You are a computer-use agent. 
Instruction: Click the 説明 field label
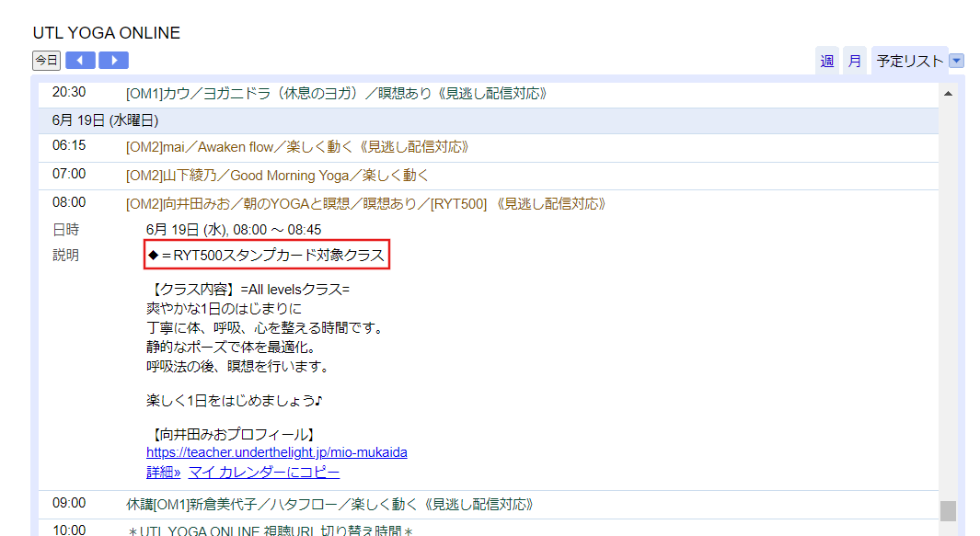tap(65, 256)
